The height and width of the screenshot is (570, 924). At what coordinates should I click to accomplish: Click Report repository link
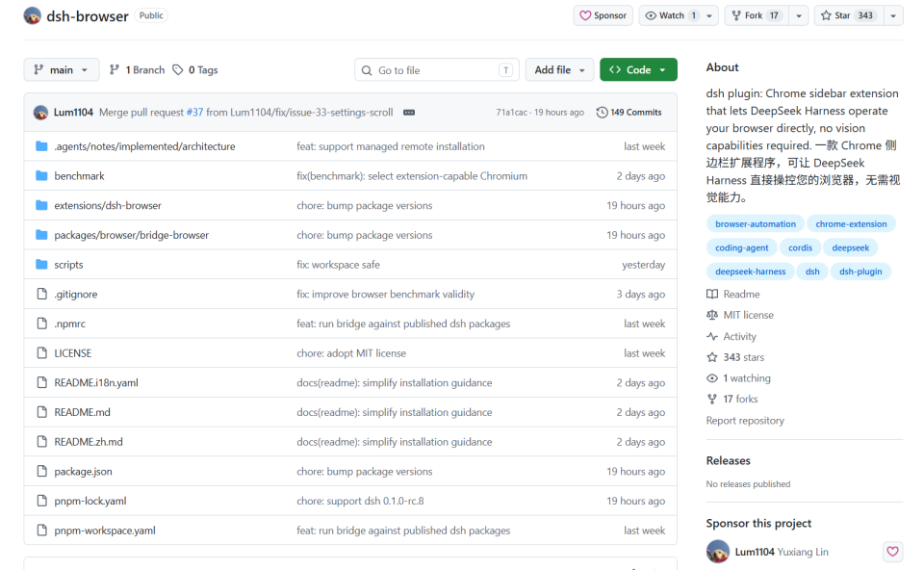click(745, 421)
